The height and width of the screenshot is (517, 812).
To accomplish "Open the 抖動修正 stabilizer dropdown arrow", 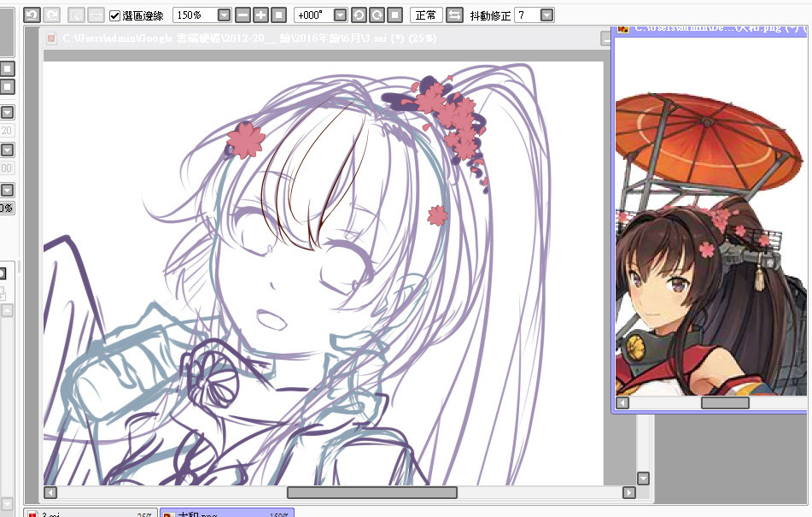I will coord(546,15).
